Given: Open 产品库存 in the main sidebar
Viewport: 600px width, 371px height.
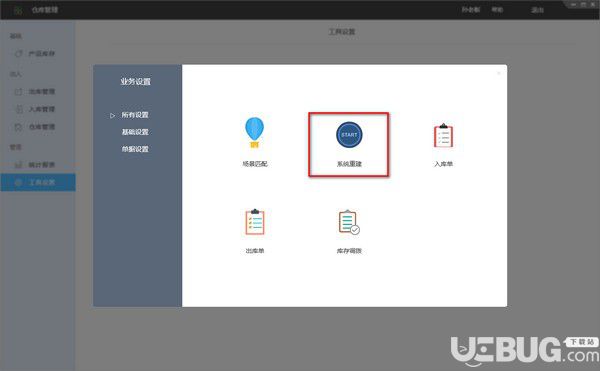Looking at the screenshot, I should [x=42, y=54].
